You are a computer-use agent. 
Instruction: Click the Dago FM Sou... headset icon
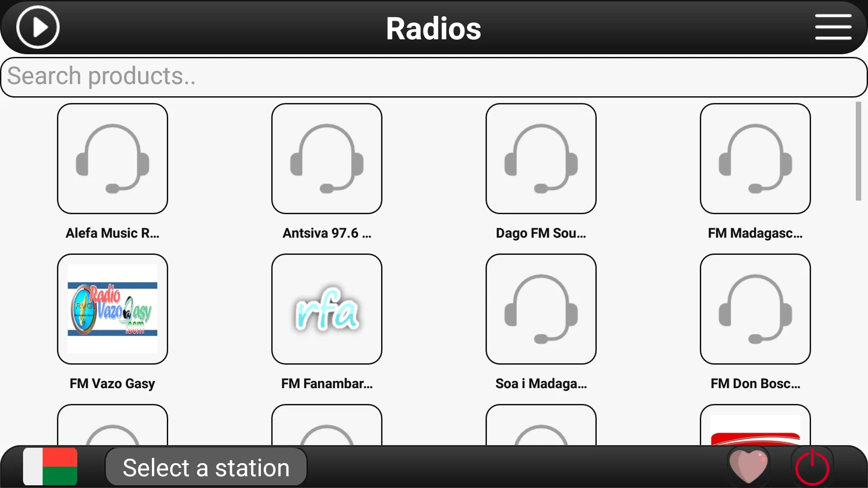[x=541, y=159]
